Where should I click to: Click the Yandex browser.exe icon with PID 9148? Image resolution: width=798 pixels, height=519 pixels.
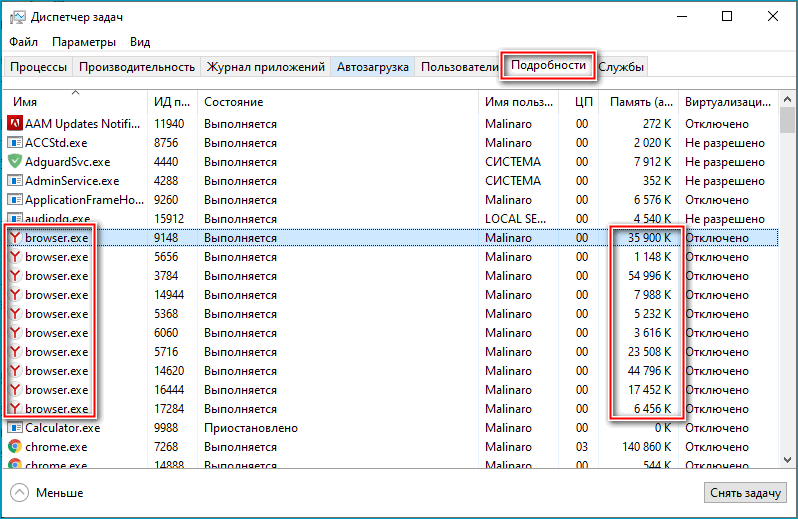tap(15, 238)
